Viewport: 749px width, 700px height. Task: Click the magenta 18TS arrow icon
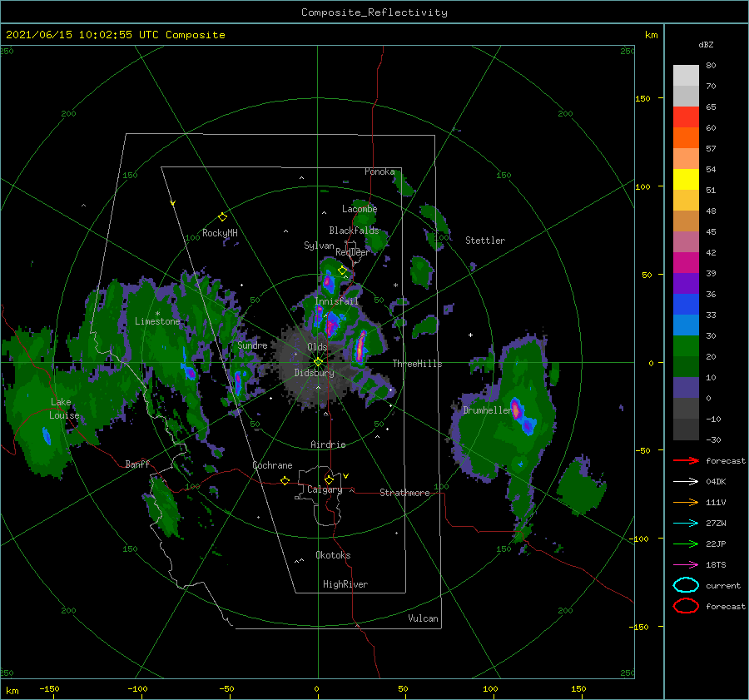[686, 565]
